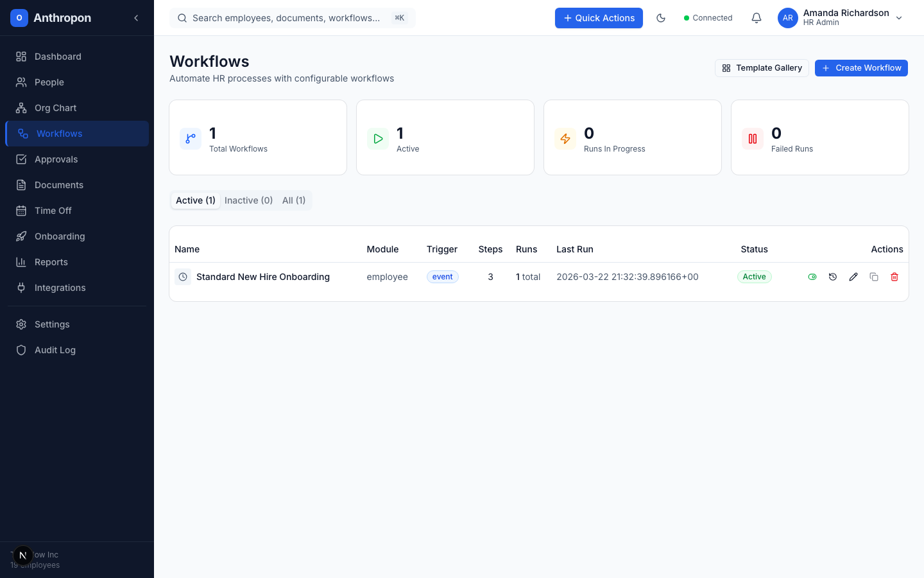Switch to dark mode with the moon icon
The image size is (924, 578).
tap(661, 18)
